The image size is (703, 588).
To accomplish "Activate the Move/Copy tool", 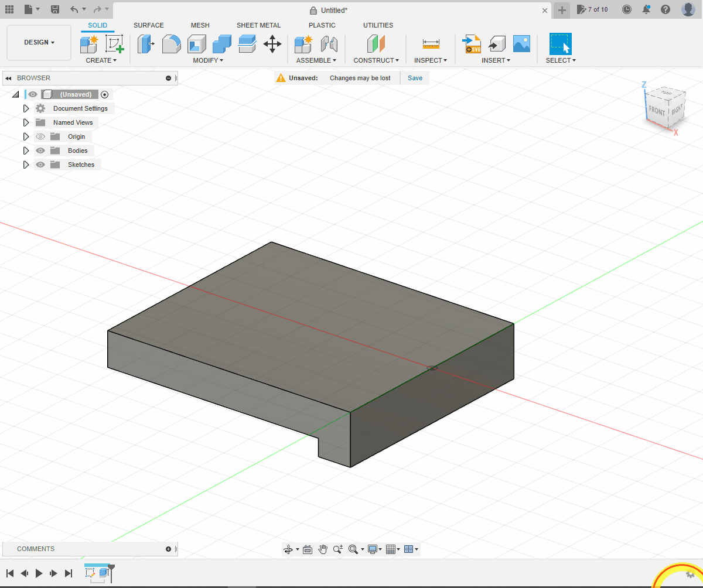I will pos(272,44).
